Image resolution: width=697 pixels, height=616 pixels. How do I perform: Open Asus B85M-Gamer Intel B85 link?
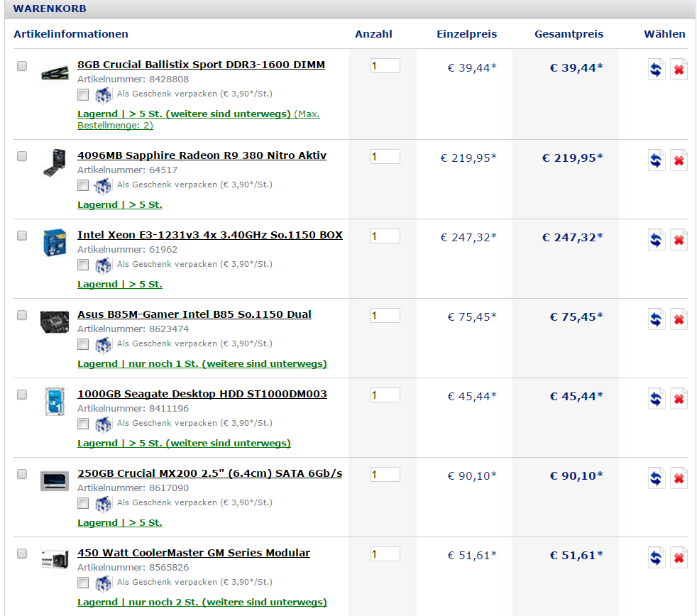pos(194,314)
